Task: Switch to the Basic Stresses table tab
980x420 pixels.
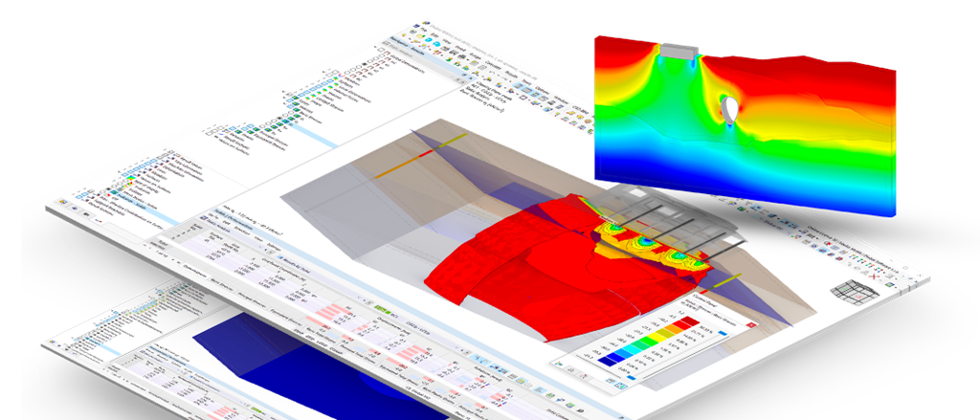Action: 222,284
